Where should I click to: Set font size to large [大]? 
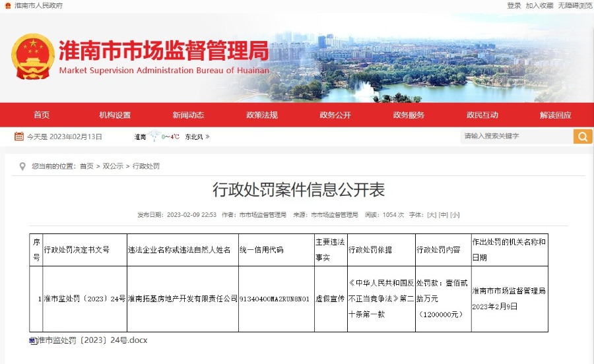tap(432, 215)
